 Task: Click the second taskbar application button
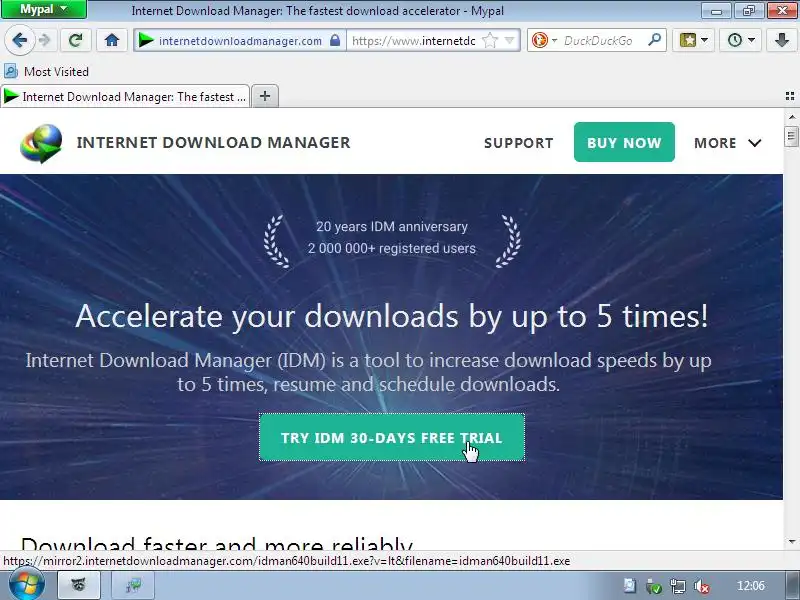[133, 585]
